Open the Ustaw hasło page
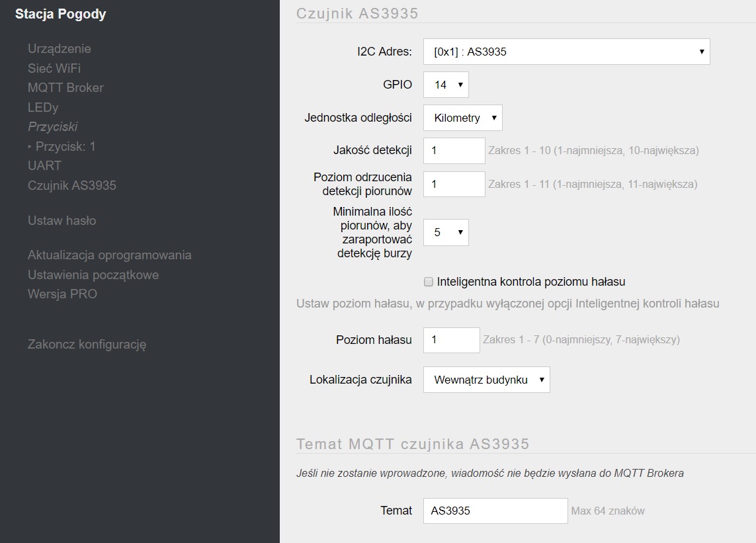756x543 pixels. coord(62,221)
